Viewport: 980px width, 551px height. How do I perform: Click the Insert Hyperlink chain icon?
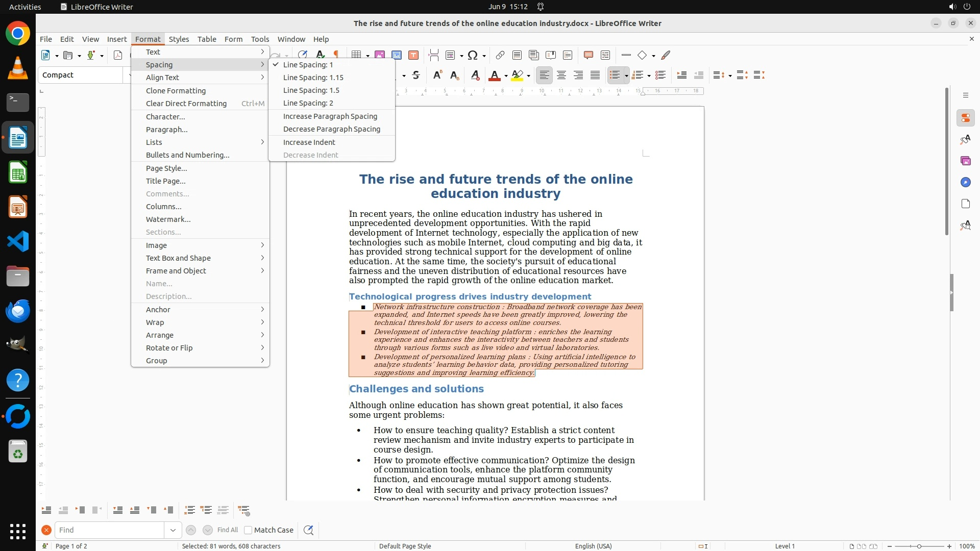click(x=500, y=55)
